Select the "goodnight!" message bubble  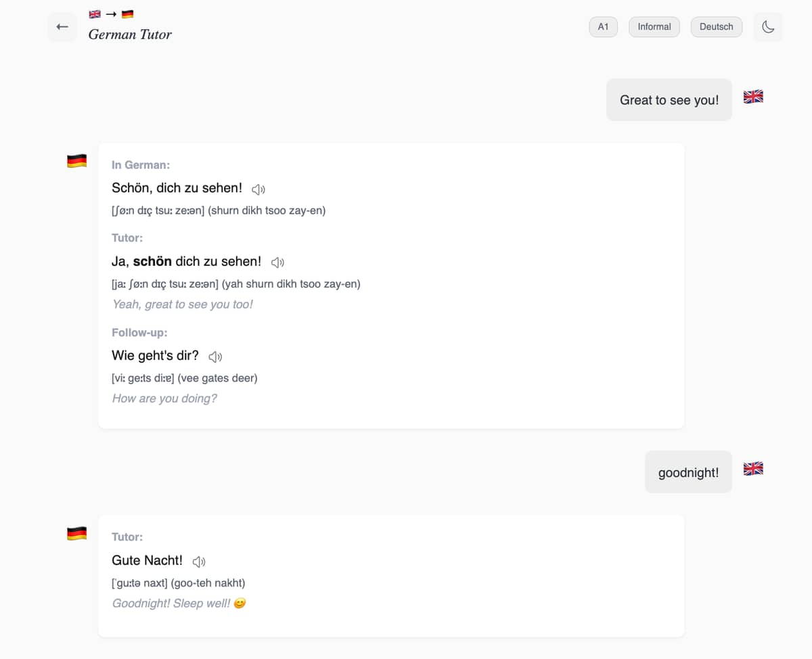(x=688, y=472)
